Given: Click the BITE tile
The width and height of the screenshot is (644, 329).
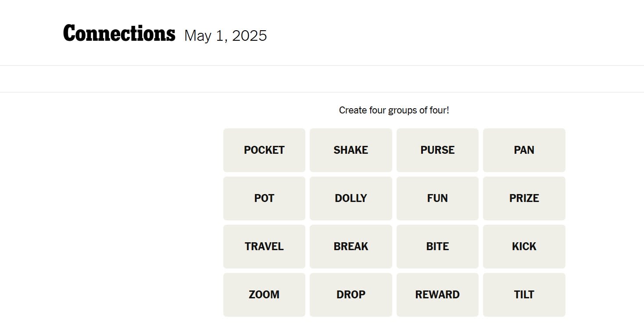Looking at the screenshot, I should click(437, 246).
